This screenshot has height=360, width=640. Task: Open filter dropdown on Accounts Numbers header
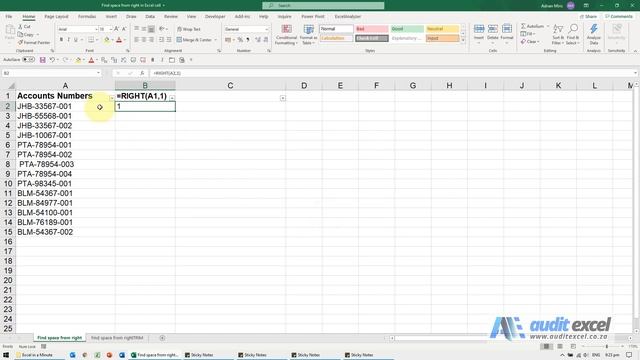(x=111, y=98)
